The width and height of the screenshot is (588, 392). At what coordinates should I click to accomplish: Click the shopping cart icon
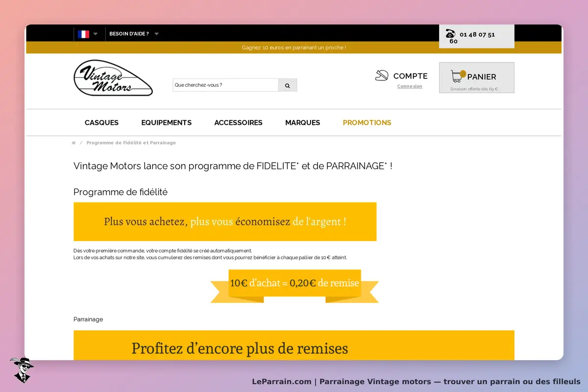point(458,76)
